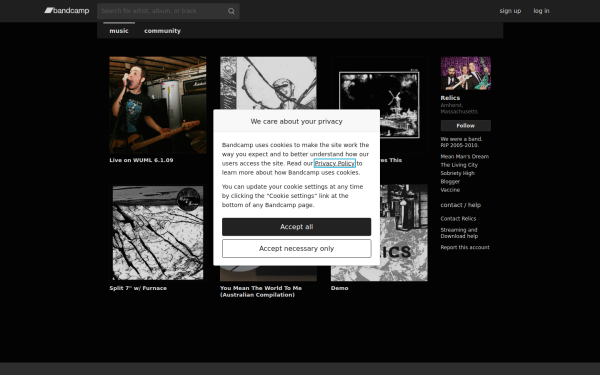Switch to the music tab
Viewport: 600px width, 375px height.
tap(119, 31)
